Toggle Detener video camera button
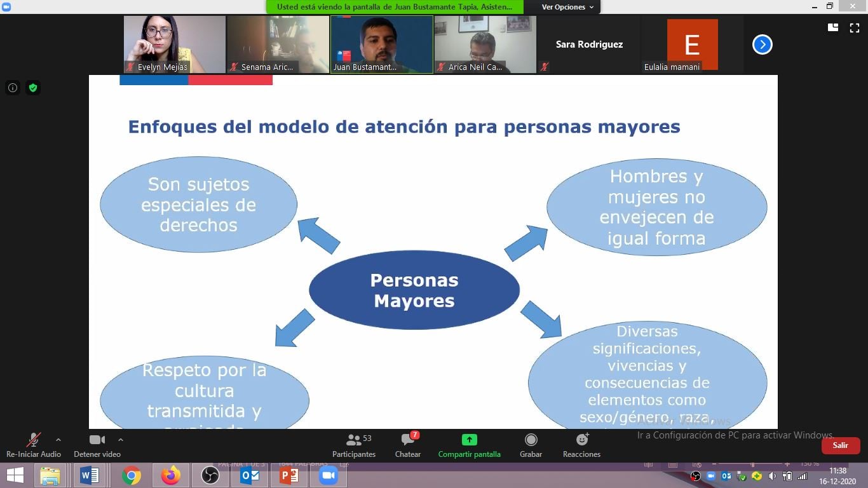The width and height of the screenshot is (868, 488). point(97,445)
